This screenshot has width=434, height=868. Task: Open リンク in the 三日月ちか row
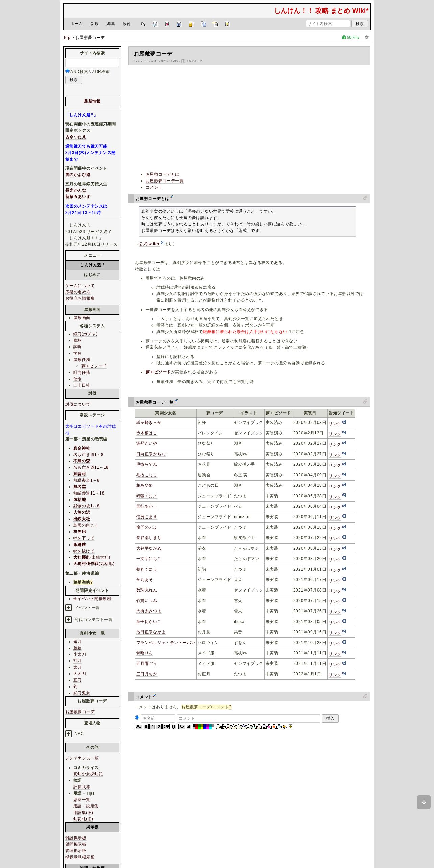point(335,675)
